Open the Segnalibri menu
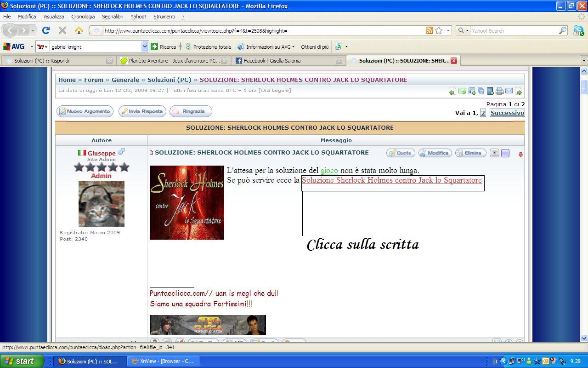 [x=113, y=17]
